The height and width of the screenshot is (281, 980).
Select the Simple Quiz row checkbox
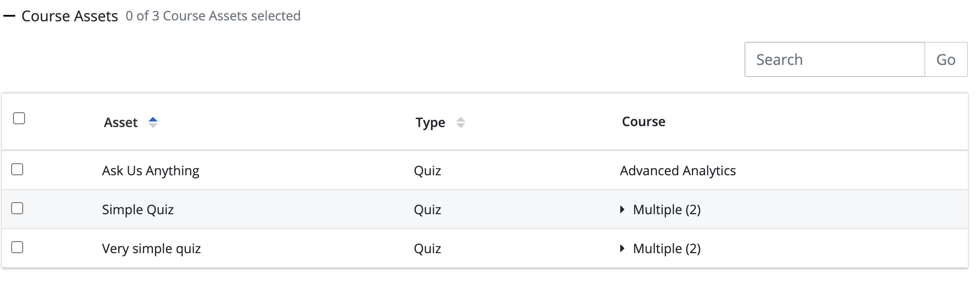[x=17, y=208]
